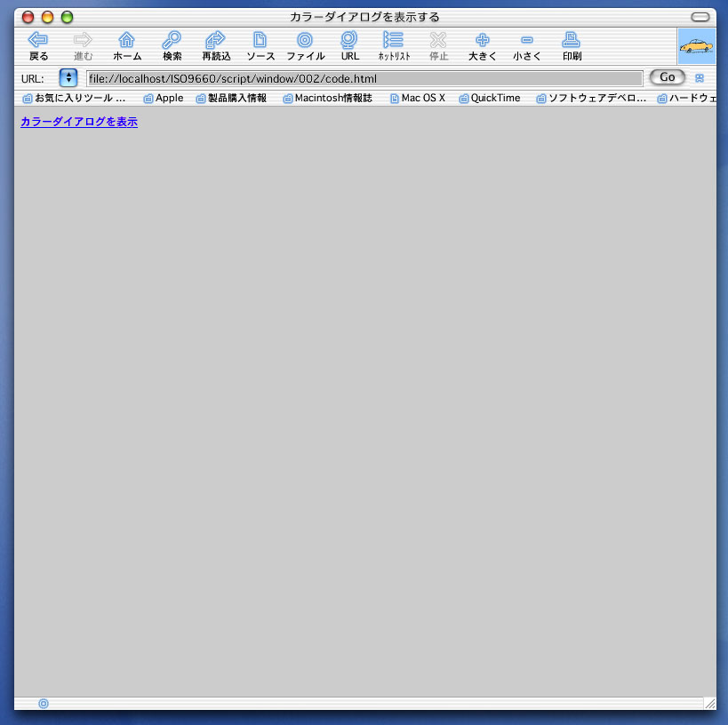Print the page with 印刷 icon
This screenshot has height=725, width=728.
[572, 46]
